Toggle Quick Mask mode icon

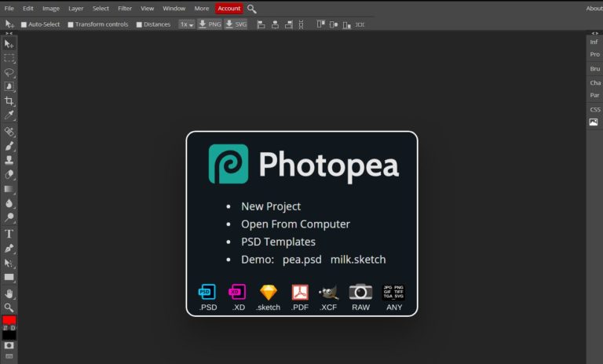[x=9, y=345]
